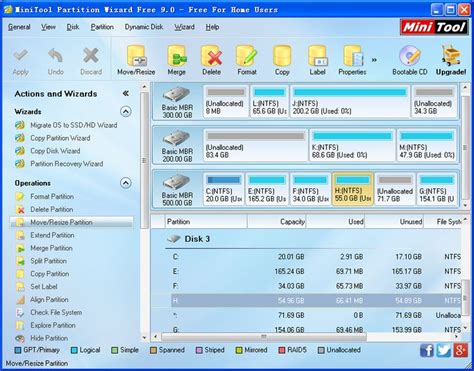Open MiniTool Facebook page icon
Screen dimensions: 474x371
pyautogui.click(x=427, y=350)
